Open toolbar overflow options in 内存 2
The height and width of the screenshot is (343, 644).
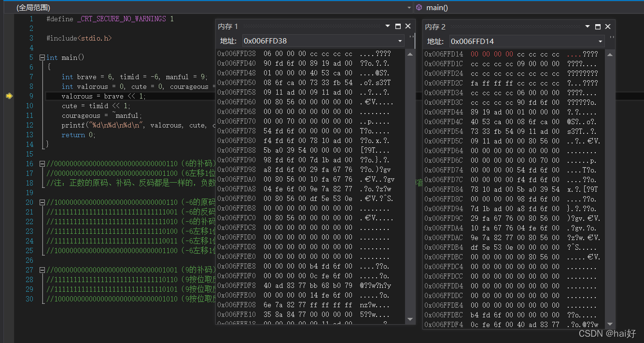612,37
